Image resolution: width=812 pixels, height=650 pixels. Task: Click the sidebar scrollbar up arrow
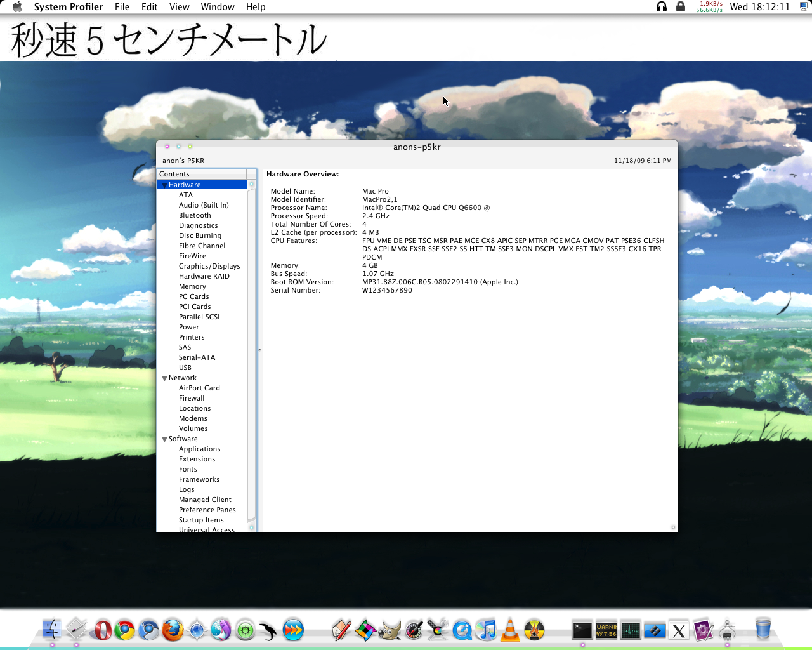pos(252,184)
